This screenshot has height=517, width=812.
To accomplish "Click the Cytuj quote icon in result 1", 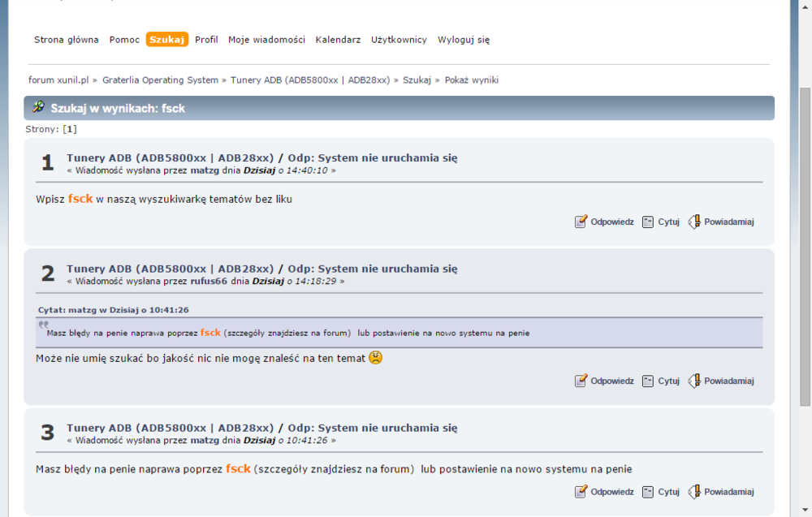I will click(648, 222).
